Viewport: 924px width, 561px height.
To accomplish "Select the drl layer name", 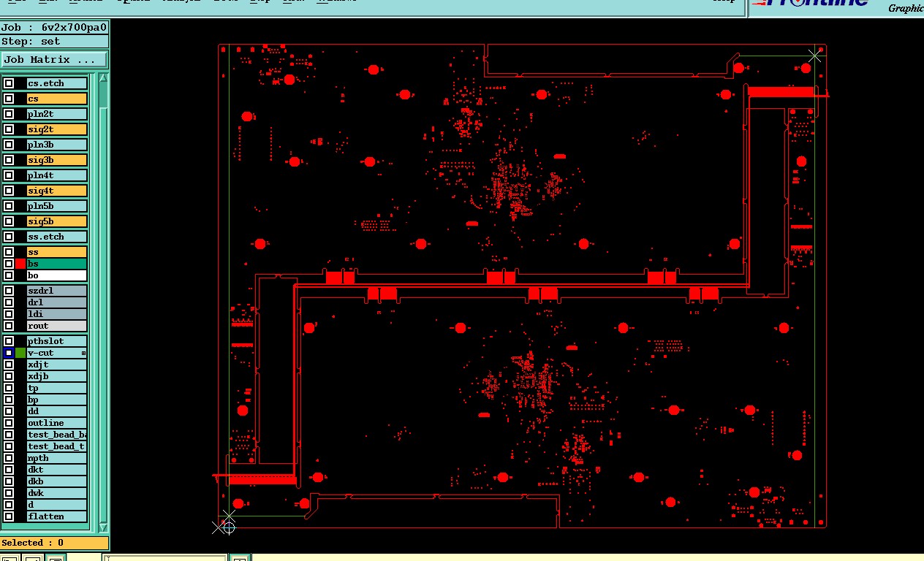I will click(57, 302).
